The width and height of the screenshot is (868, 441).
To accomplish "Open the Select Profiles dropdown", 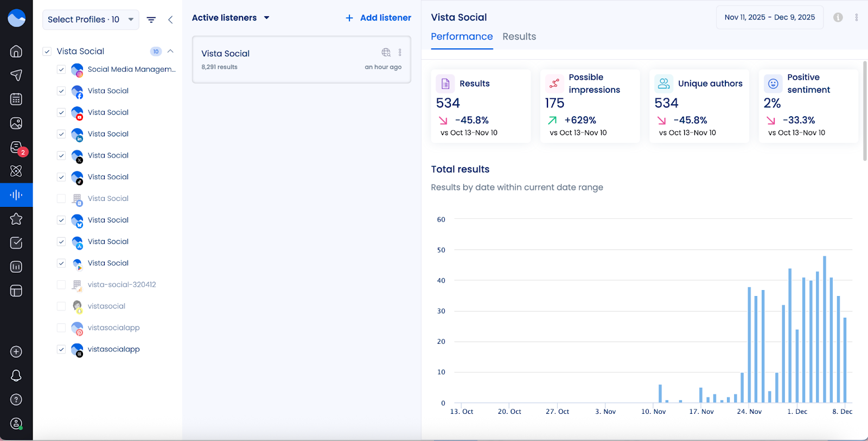I will pos(91,20).
